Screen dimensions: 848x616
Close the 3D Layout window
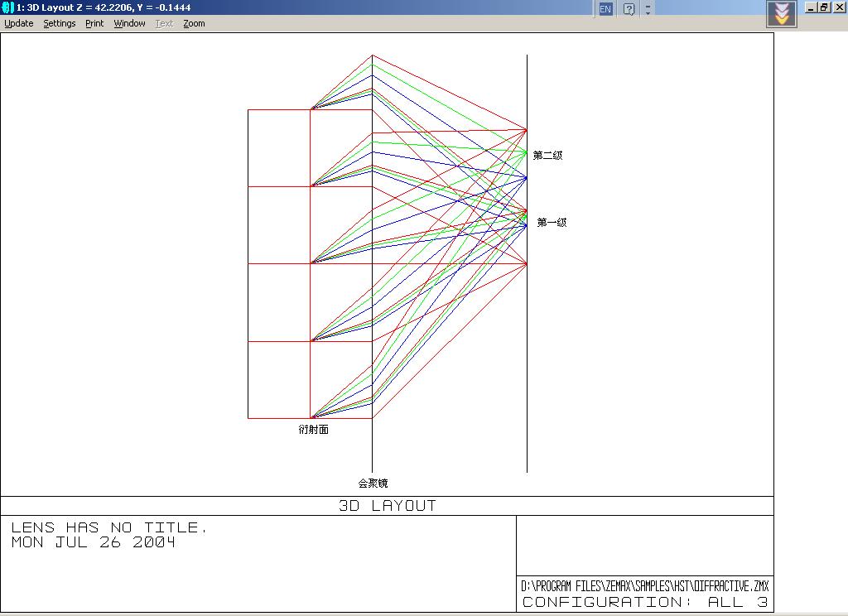pos(838,7)
